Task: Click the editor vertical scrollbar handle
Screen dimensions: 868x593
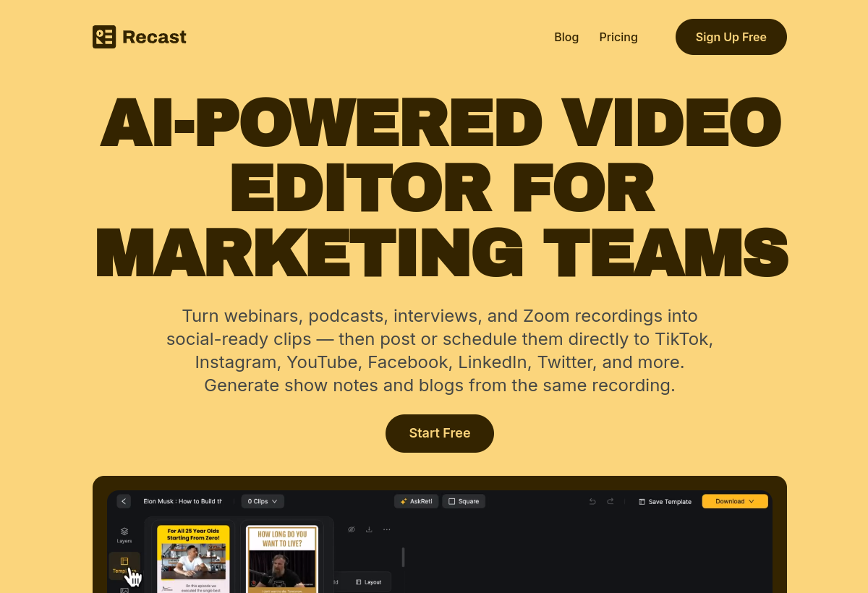Action: [x=403, y=557]
